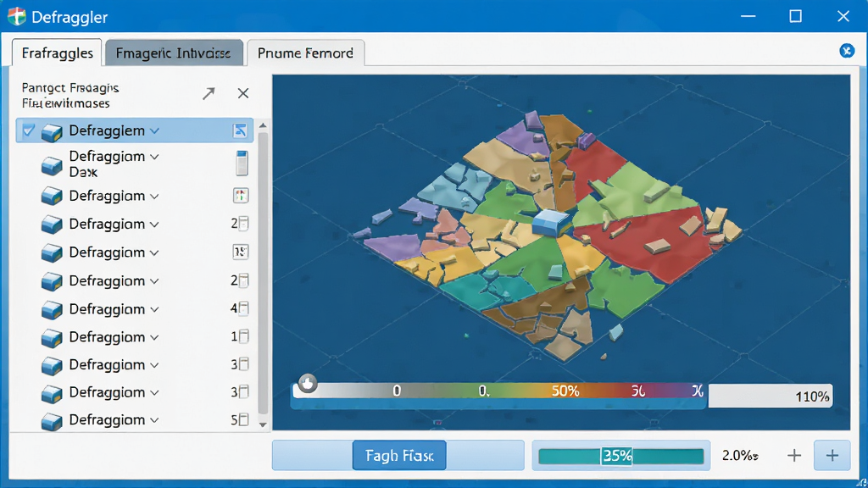Viewport: 868px width, 488px height.
Task: Click the drive list scrollbar thumb
Action: click(263, 273)
